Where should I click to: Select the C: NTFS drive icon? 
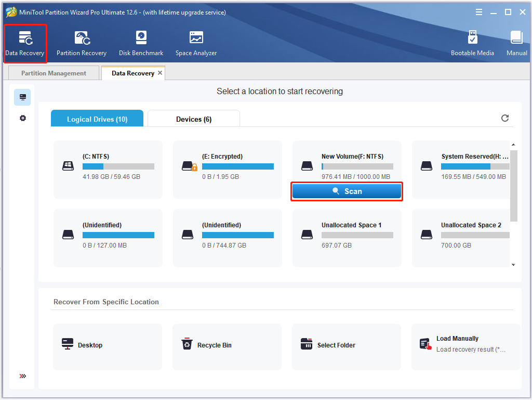pyautogui.click(x=68, y=166)
